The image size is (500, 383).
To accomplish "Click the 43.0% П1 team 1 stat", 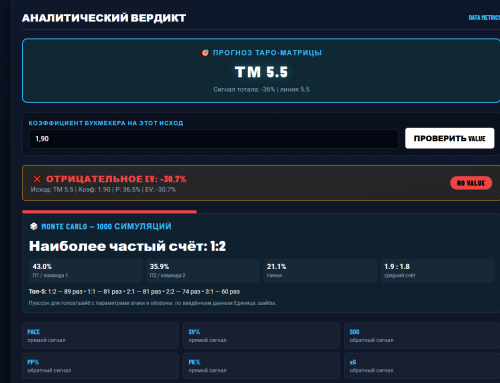I will pos(86,271).
